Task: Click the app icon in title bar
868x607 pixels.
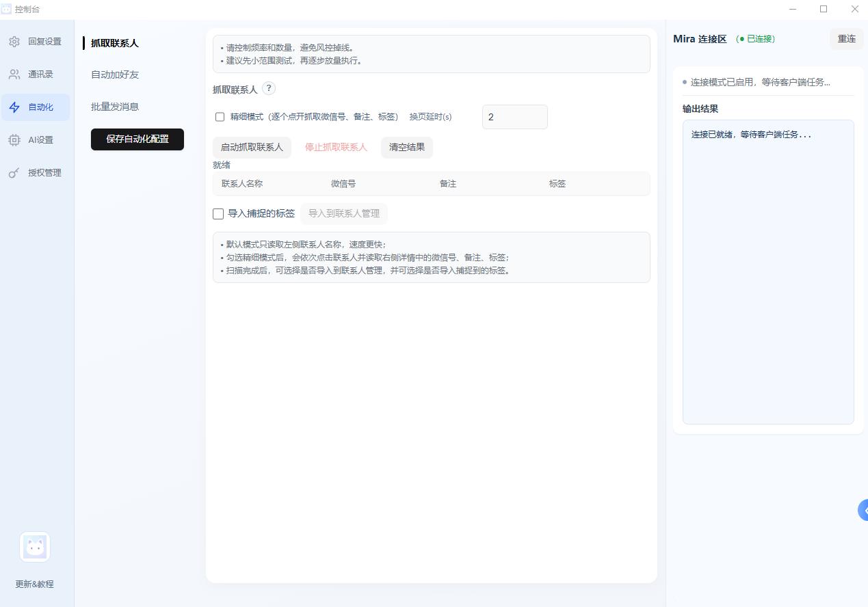Action: [x=7, y=9]
